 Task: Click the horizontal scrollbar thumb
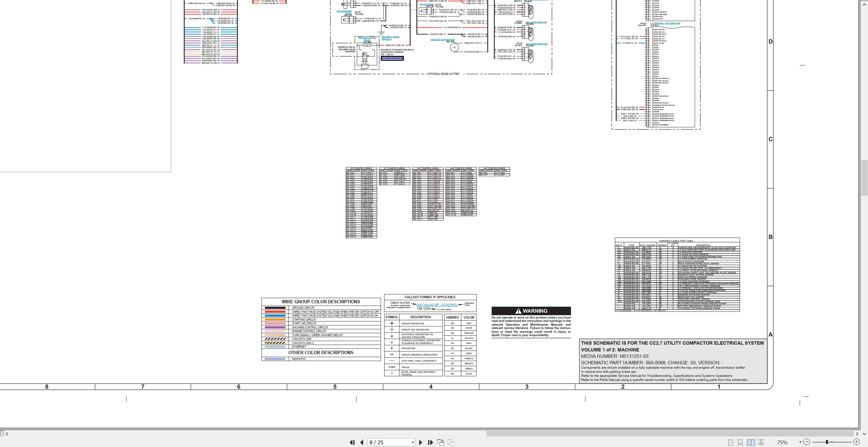(670, 433)
